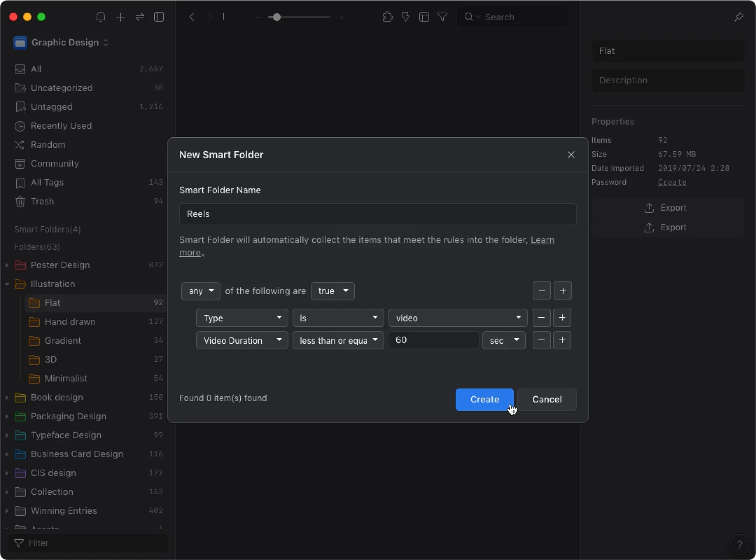
Task: Open Community in sidebar
Action: click(89, 164)
